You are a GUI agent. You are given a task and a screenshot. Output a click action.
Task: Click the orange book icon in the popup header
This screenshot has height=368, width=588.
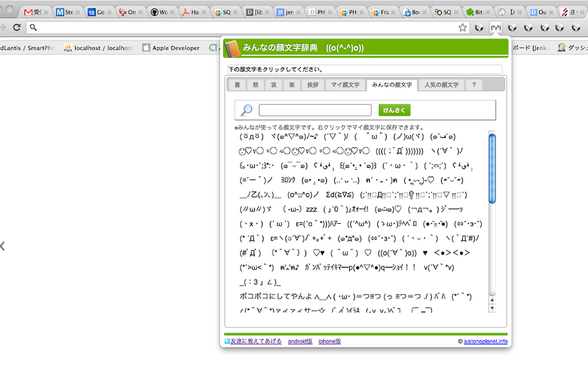coord(232,49)
